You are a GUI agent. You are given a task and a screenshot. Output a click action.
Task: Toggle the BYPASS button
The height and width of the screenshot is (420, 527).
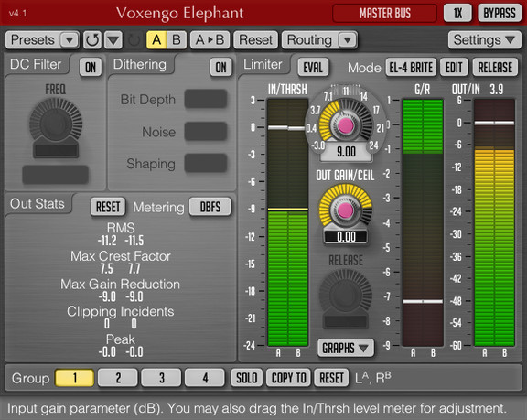[x=500, y=14]
